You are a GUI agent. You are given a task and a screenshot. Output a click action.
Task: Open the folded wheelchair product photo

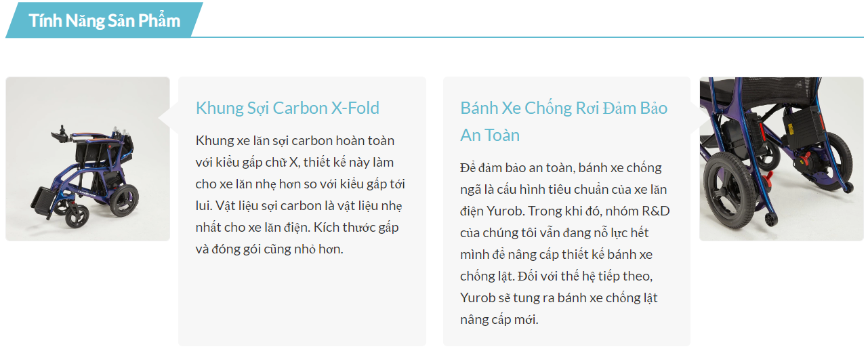click(88, 159)
